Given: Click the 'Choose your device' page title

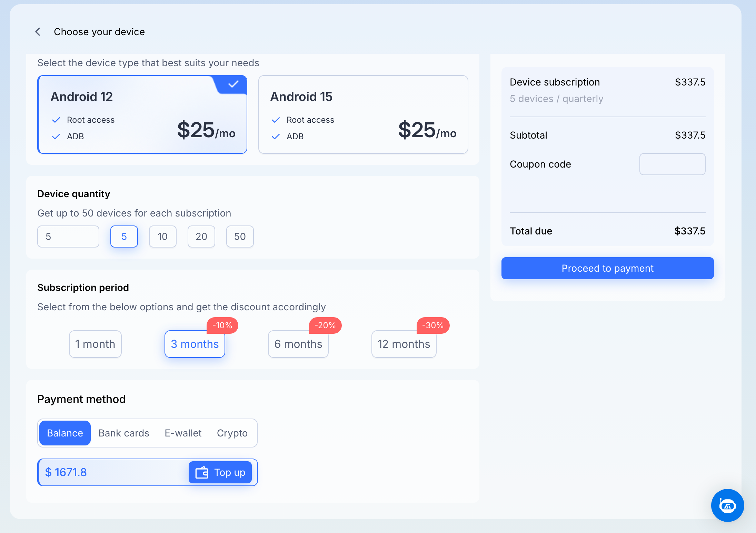Looking at the screenshot, I should (x=99, y=32).
